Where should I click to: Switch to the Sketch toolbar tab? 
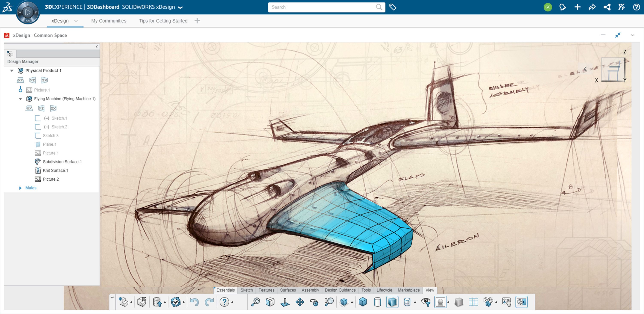(x=246, y=290)
